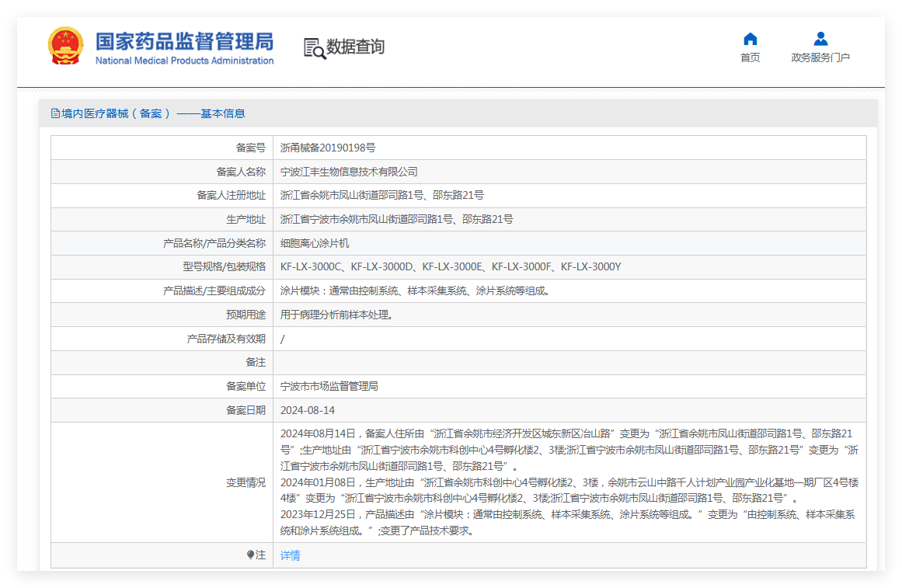Click the filing authority 宁波市市场监督管理局
The height and width of the screenshot is (588, 902).
[x=329, y=386]
